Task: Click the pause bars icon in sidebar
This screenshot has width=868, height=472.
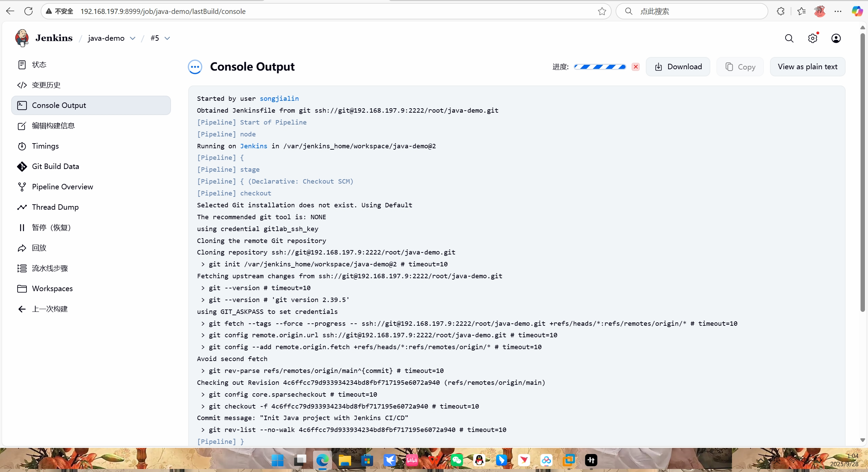Action: click(x=22, y=228)
